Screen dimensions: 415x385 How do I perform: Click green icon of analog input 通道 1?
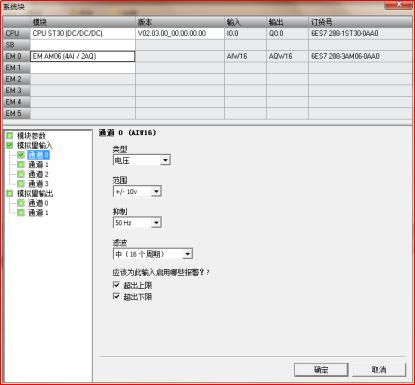[x=21, y=165]
